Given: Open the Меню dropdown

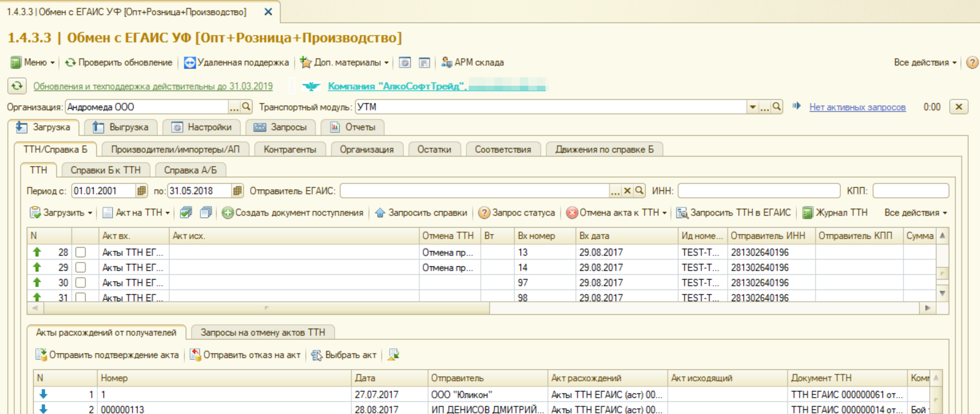Looking at the screenshot, I should point(33,62).
